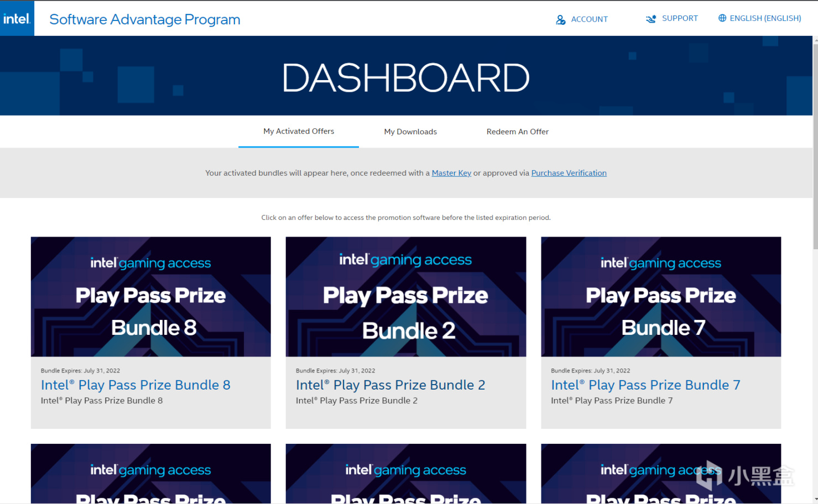The height and width of the screenshot is (504, 818).
Task: Click the Bundle 2 description subtitle text
Action: pyautogui.click(x=357, y=401)
